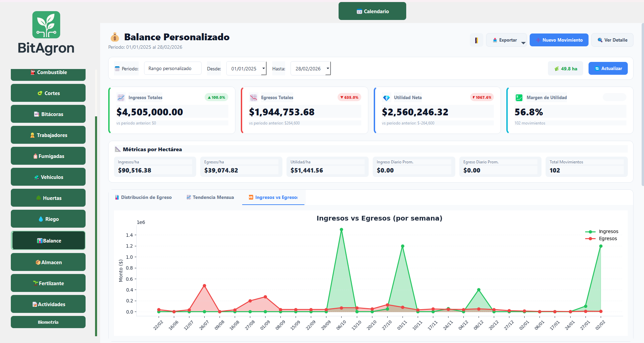Click the green 100.0% badge
The image size is (644, 343).
point(216,97)
